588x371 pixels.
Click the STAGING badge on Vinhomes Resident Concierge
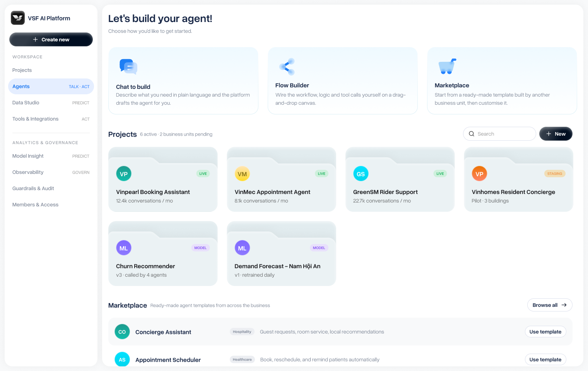[555, 174]
